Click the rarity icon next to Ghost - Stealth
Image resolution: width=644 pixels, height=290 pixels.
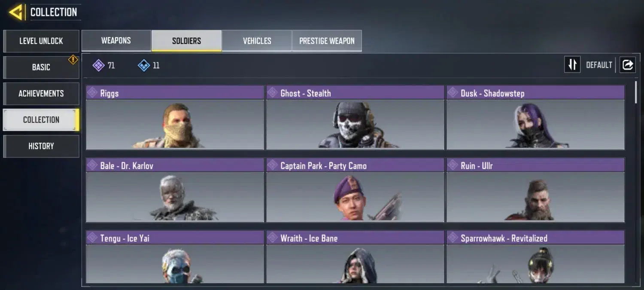pyautogui.click(x=272, y=93)
